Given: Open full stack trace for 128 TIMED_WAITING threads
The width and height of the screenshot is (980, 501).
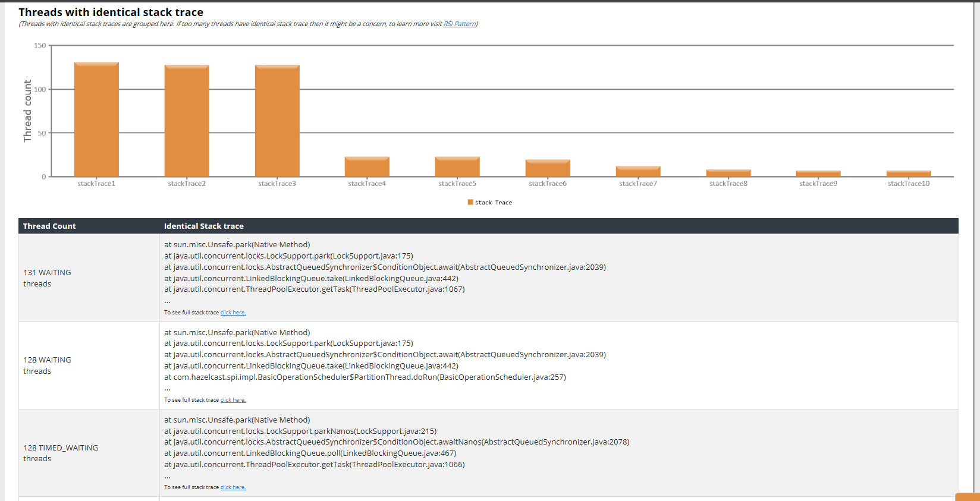Looking at the screenshot, I should 233,487.
